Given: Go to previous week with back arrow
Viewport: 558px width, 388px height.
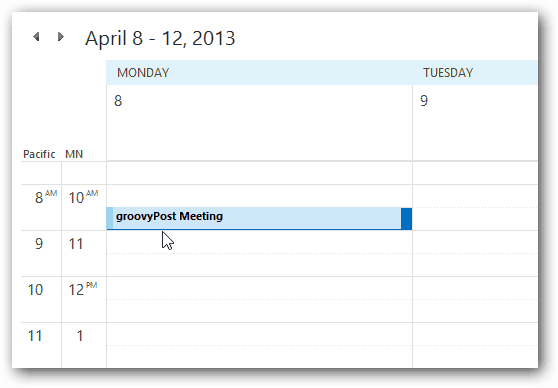Looking at the screenshot, I should coord(36,37).
